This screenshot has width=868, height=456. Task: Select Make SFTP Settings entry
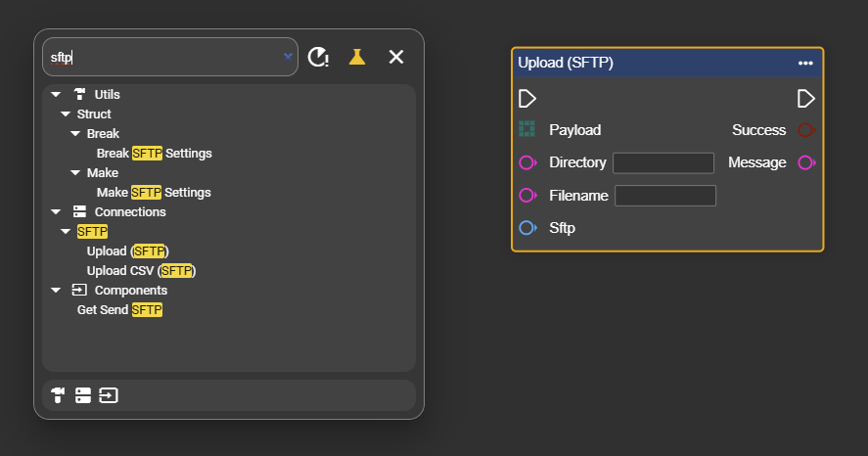coord(154,193)
